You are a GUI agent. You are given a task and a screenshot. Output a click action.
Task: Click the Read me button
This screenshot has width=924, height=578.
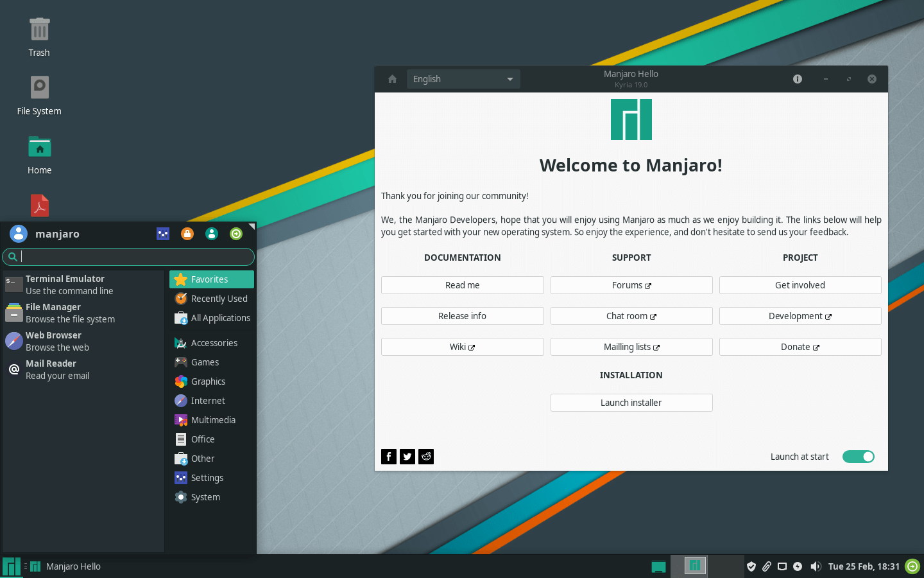463,285
